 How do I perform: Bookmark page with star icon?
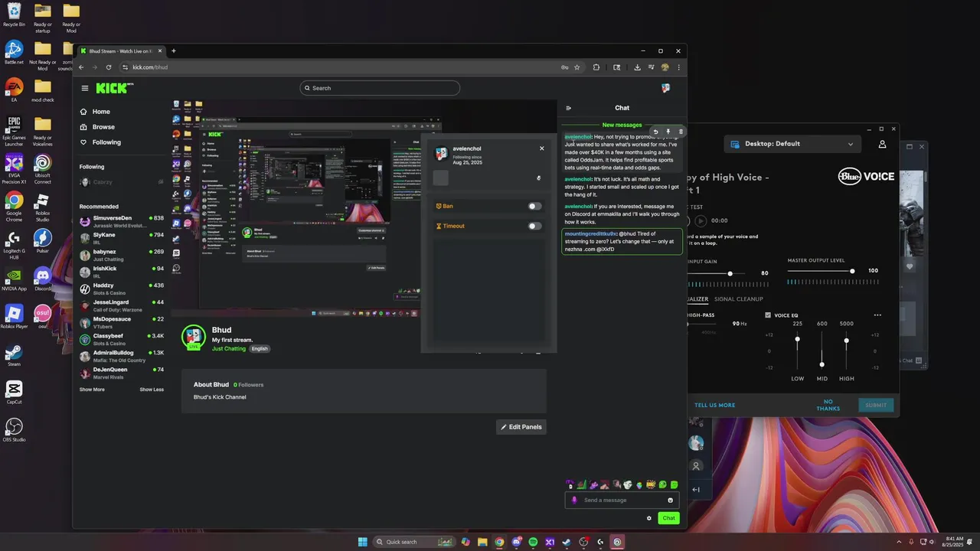[x=577, y=67]
